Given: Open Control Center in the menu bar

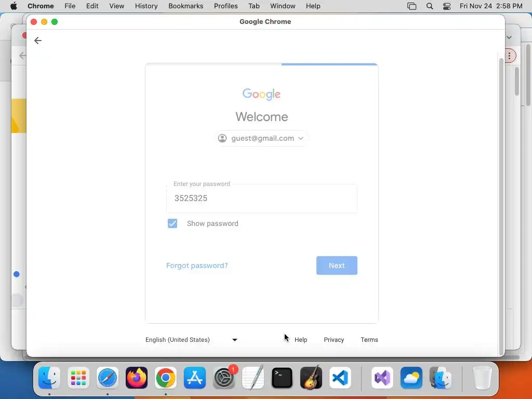Looking at the screenshot, I should 447,6.
